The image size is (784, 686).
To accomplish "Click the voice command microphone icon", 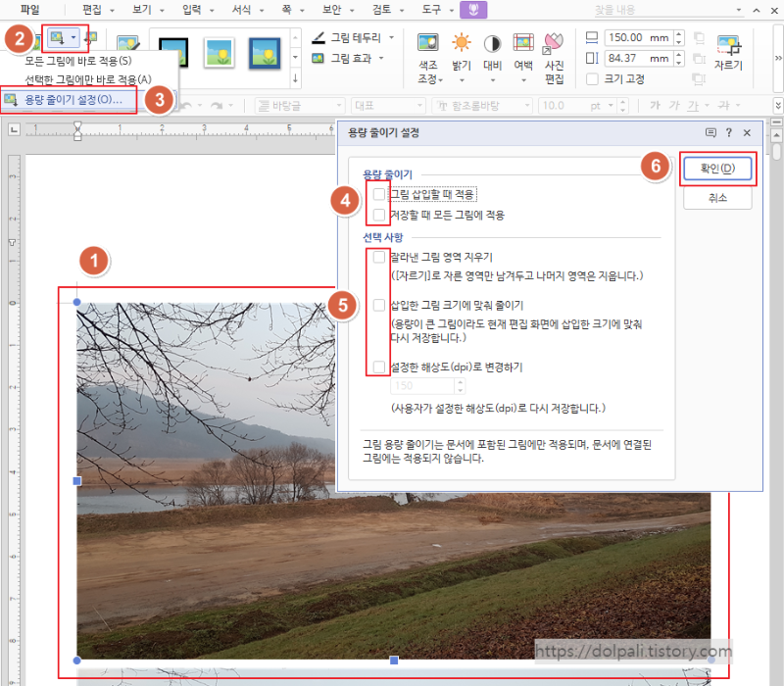I will click(475, 10).
